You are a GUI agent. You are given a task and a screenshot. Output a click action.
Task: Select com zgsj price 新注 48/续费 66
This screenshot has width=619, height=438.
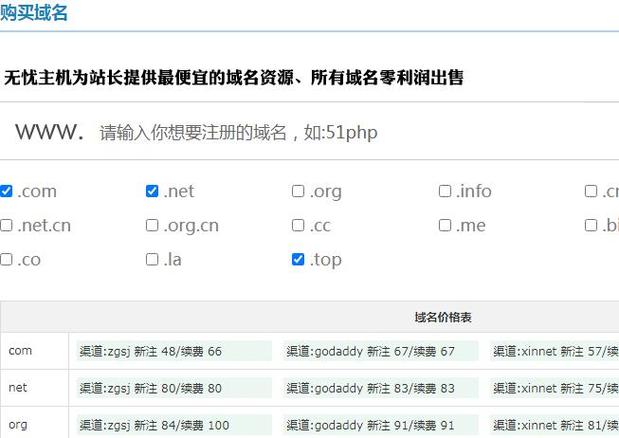[x=174, y=351]
